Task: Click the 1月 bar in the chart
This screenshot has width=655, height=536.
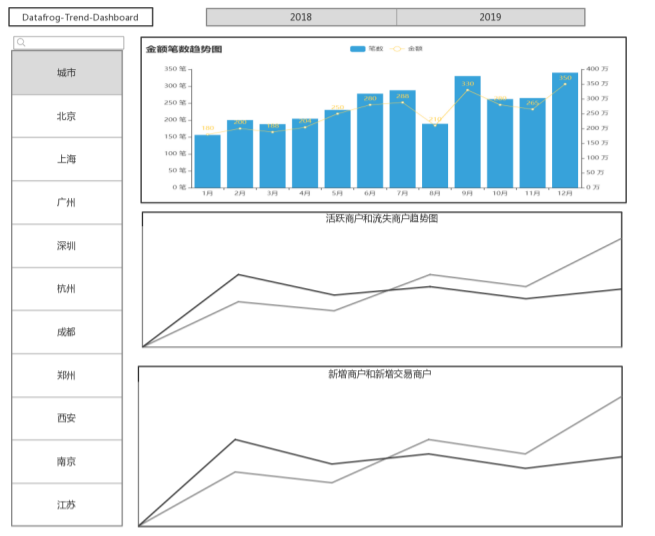Action: click(x=208, y=161)
